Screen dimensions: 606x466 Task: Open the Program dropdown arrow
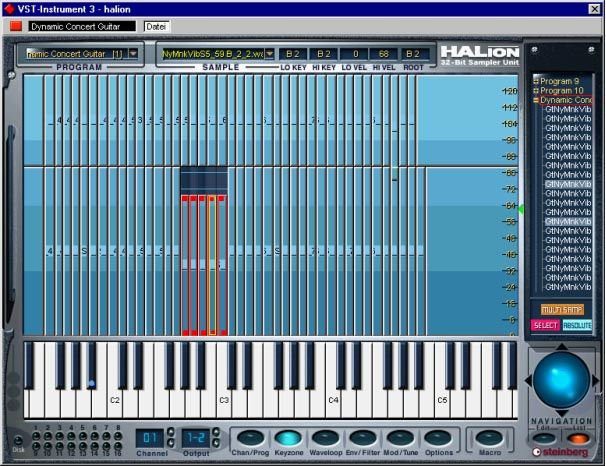point(133,53)
